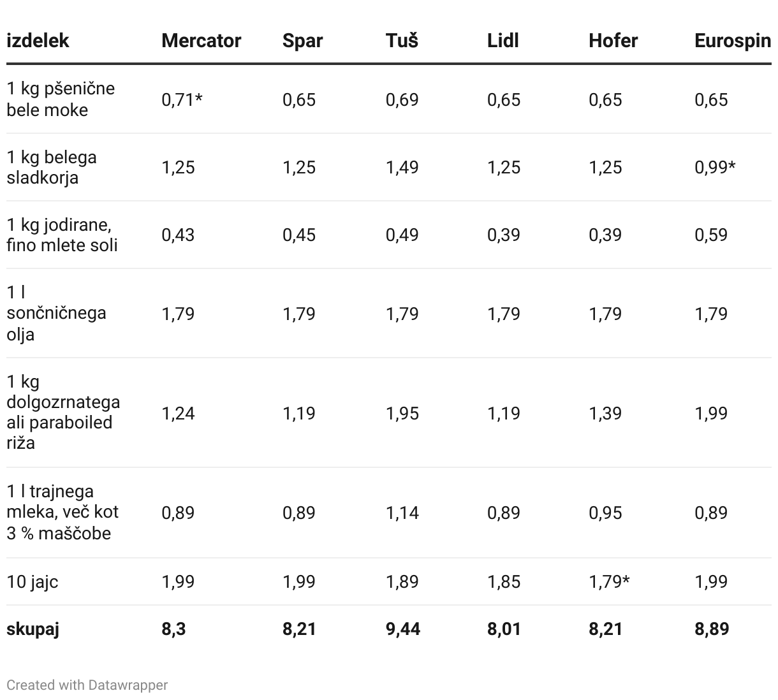
Task: Select the sončničnega olja row label
Action: click(x=56, y=313)
